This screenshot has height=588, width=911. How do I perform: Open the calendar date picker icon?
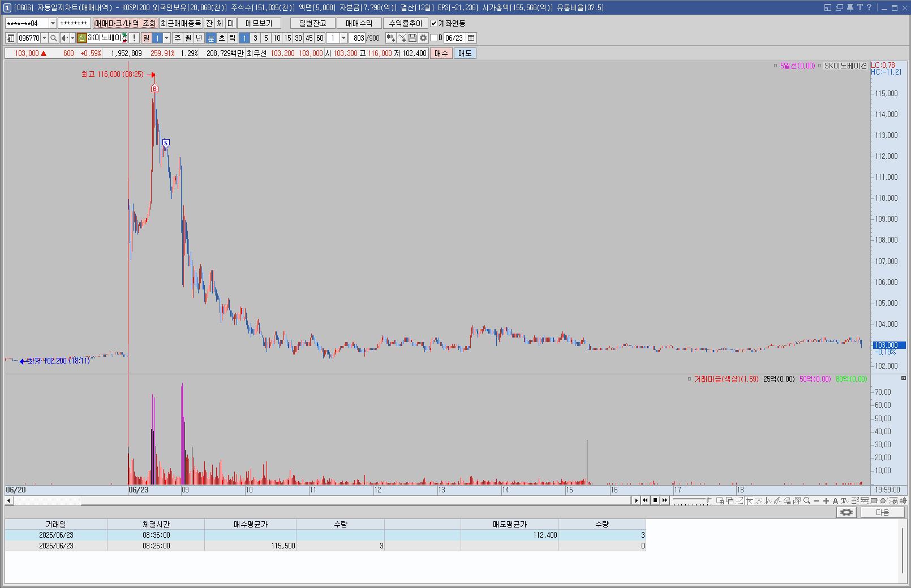[x=471, y=38]
